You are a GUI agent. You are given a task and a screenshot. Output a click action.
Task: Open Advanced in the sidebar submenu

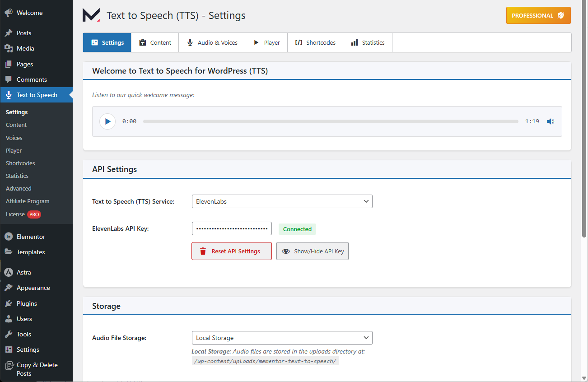[19, 188]
